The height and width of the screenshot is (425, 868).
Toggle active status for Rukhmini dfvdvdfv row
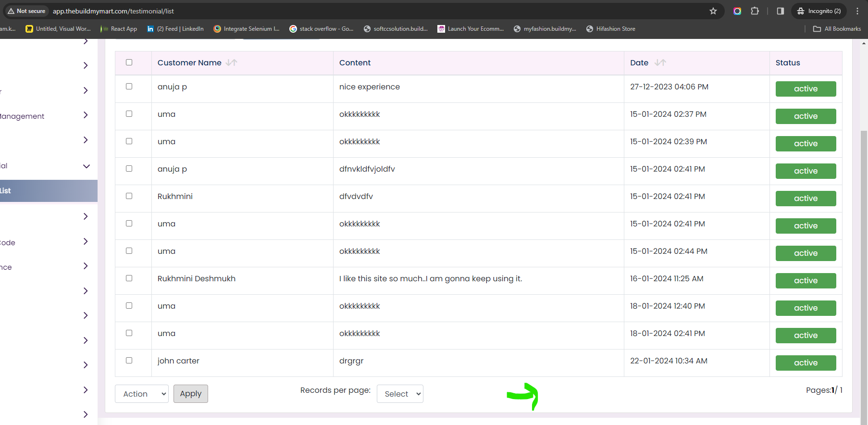[x=806, y=199]
